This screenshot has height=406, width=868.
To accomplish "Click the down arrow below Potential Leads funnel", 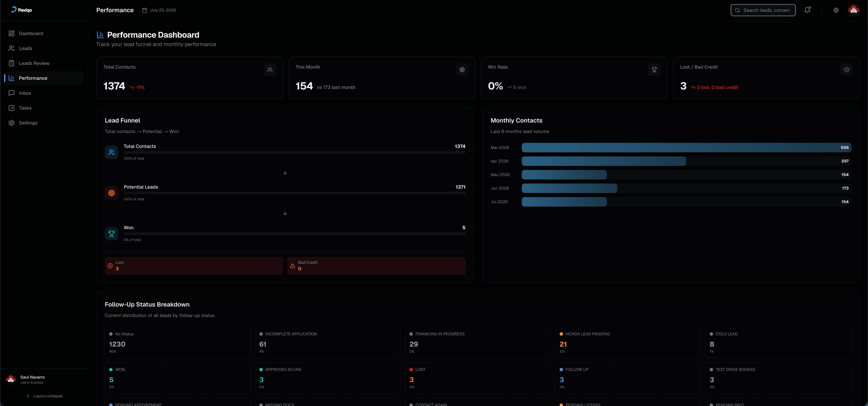I will point(285,213).
